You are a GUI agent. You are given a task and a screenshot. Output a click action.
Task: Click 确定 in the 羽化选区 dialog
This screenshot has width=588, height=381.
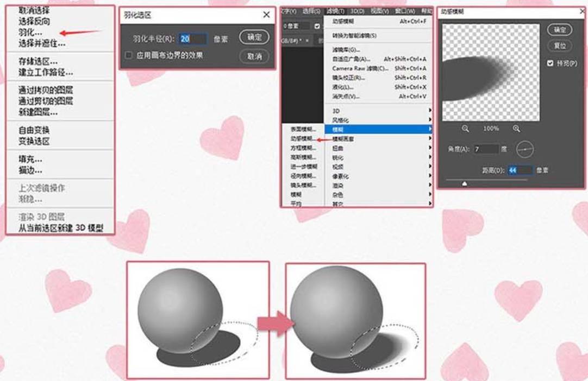coord(254,37)
